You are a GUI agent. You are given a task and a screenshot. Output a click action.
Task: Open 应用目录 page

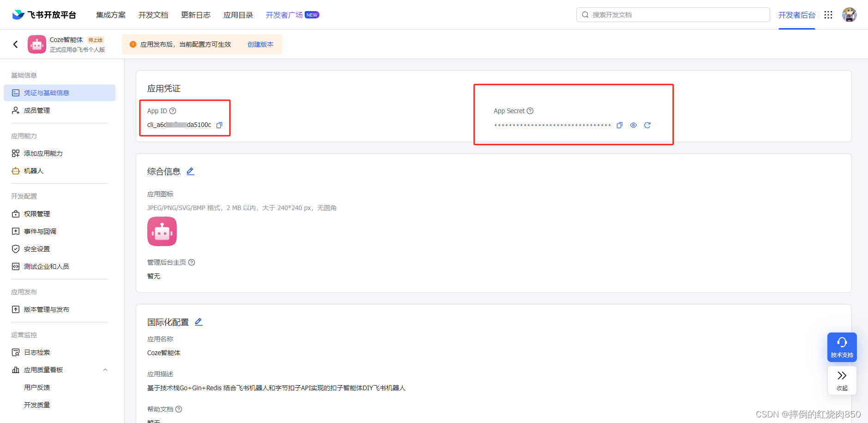coord(238,15)
